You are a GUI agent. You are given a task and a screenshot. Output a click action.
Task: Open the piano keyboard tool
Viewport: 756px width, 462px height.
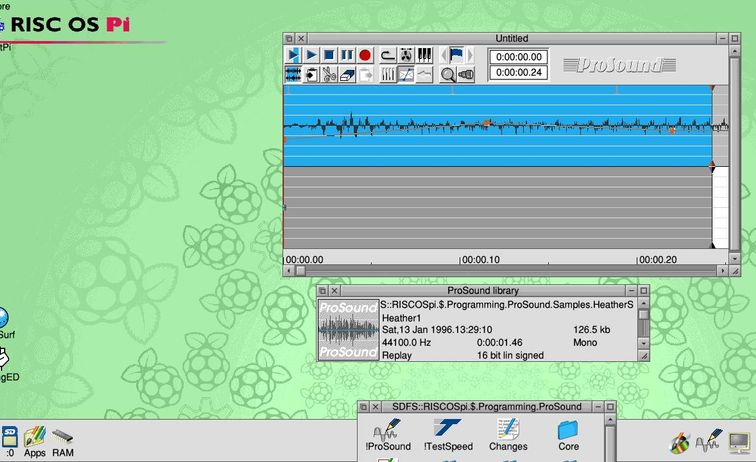coord(424,55)
